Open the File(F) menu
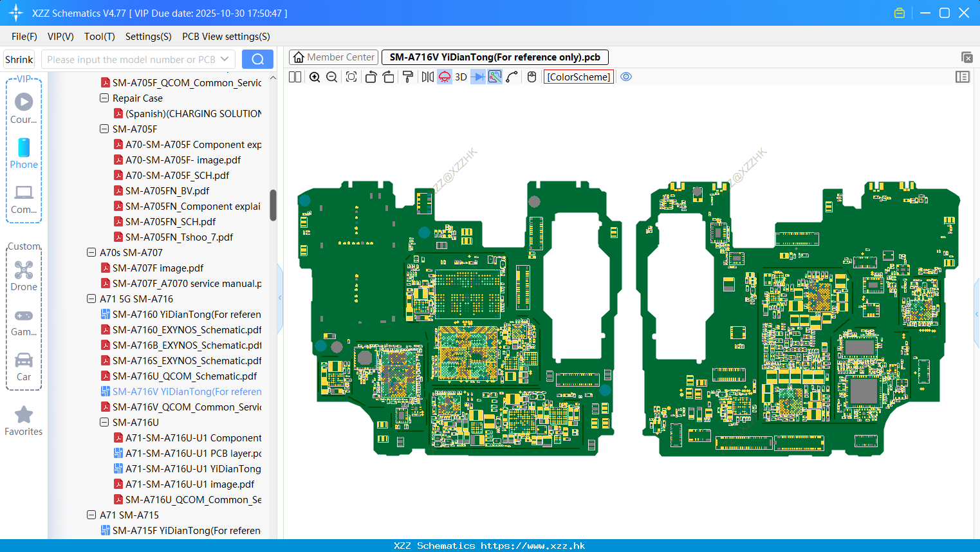The height and width of the screenshot is (552, 980). (24, 37)
